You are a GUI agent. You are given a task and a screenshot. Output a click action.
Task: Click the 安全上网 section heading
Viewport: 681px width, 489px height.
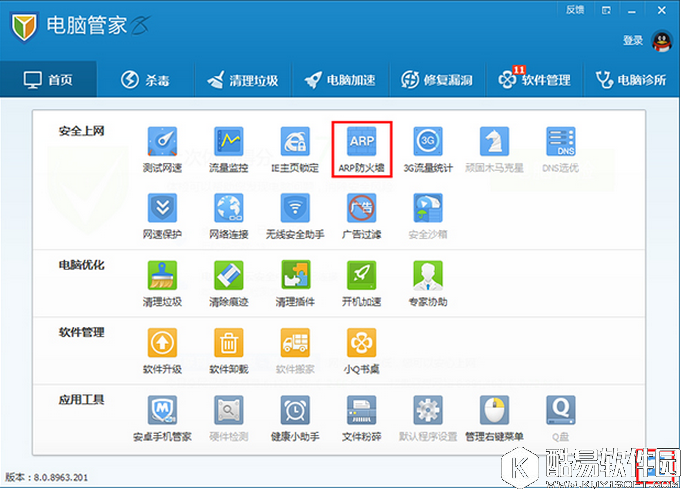tap(81, 131)
